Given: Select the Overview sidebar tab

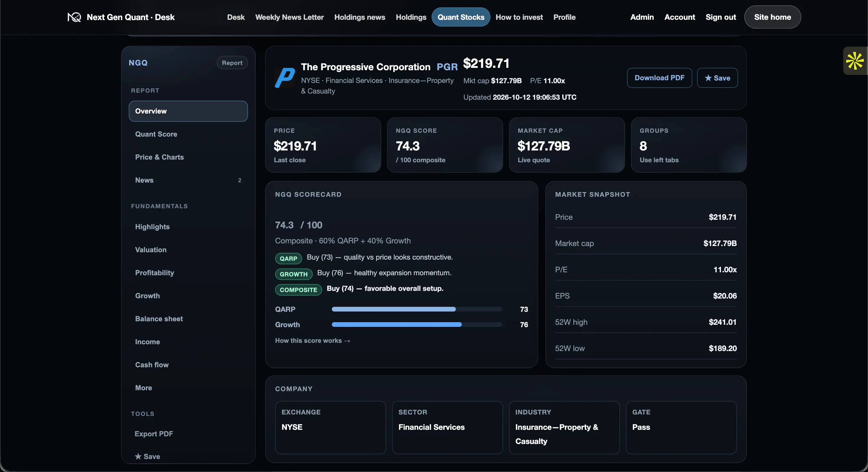Looking at the screenshot, I should (188, 111).
